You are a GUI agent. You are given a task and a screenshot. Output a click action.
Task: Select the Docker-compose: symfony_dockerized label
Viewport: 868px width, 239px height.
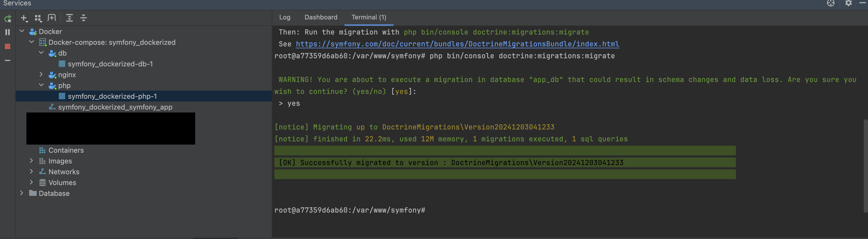tap(112, 42)
